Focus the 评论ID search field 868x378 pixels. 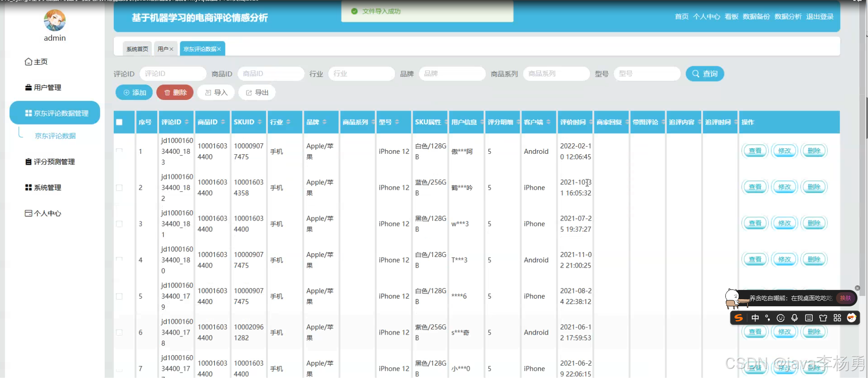172,73
